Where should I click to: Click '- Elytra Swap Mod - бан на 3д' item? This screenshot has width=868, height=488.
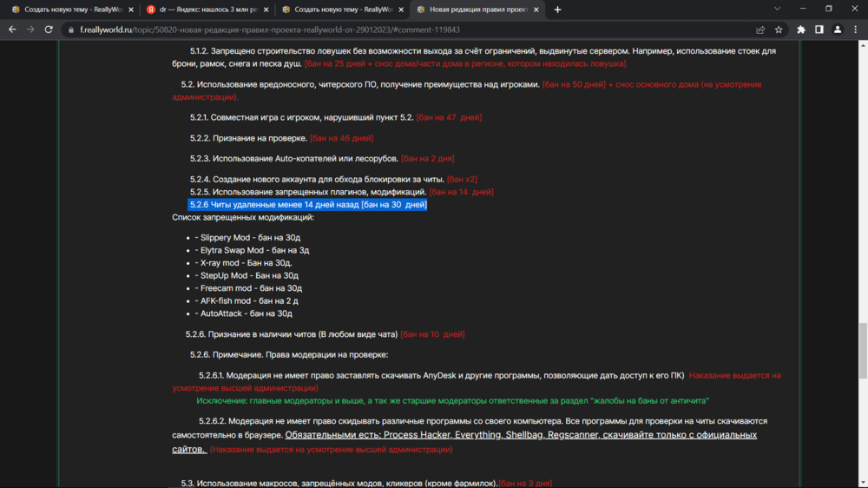(x=252, y=250)
